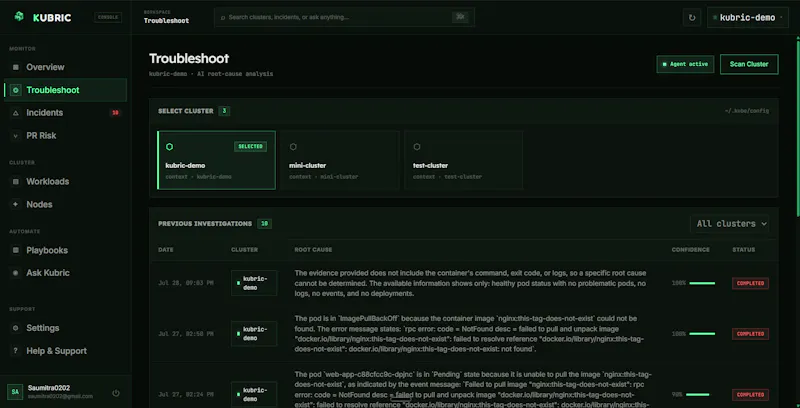Select the test-cluster card
This screenshot has width=800, height=408.
[x=464, y=160]
